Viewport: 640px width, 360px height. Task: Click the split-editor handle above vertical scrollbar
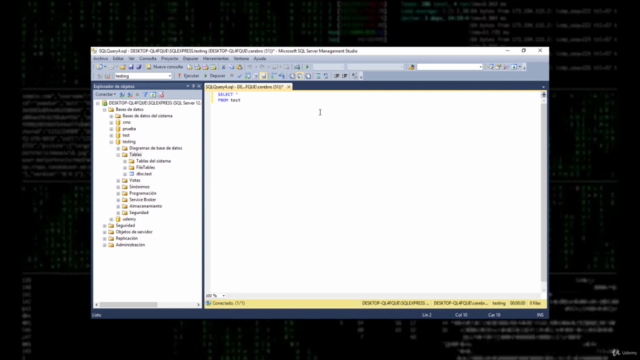point(544,95)
